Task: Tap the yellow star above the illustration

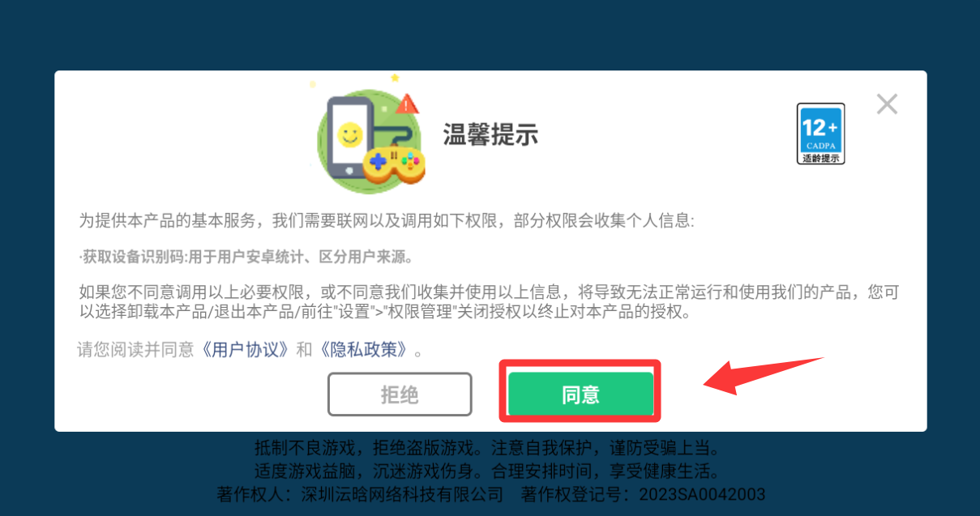Action: tap(395, 78)
